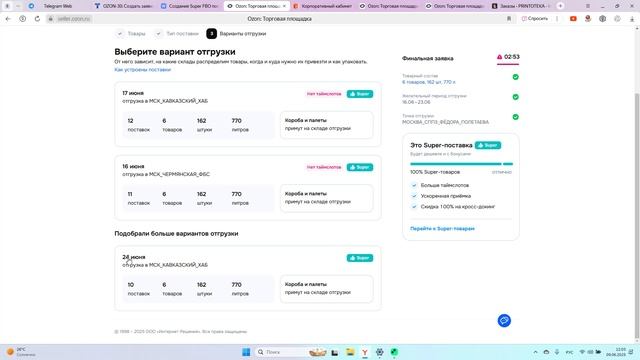Click the 100% Super-товаров progress bar
Screen dimensions: 640x360
(x=461, y=164)
